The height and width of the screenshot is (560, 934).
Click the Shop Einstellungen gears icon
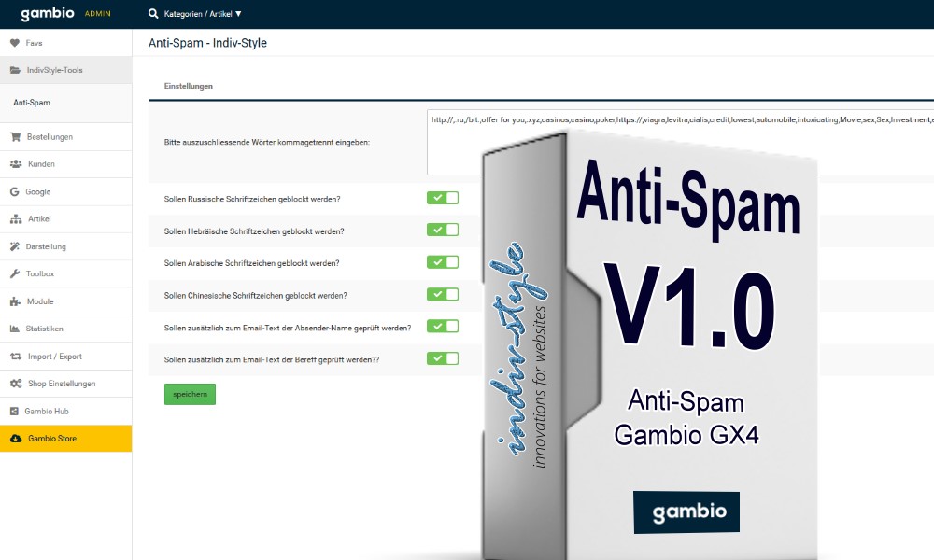[x=16, y=384]
